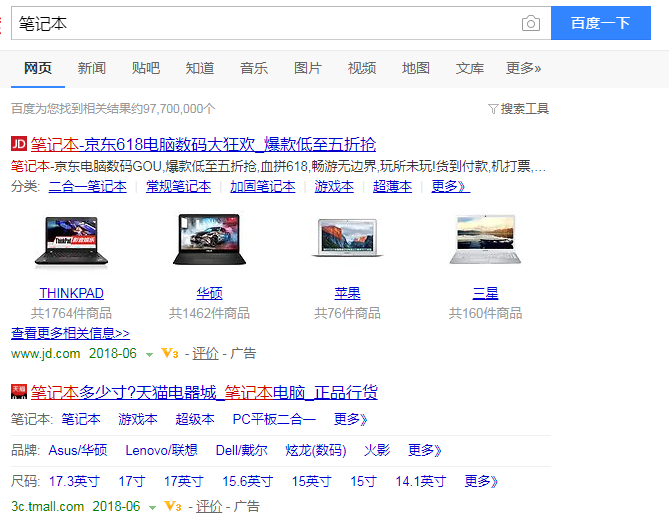Viewport: 669px width, 517px height.
Task: Select the 14.1英寸 size link
Action: (421, 482)
